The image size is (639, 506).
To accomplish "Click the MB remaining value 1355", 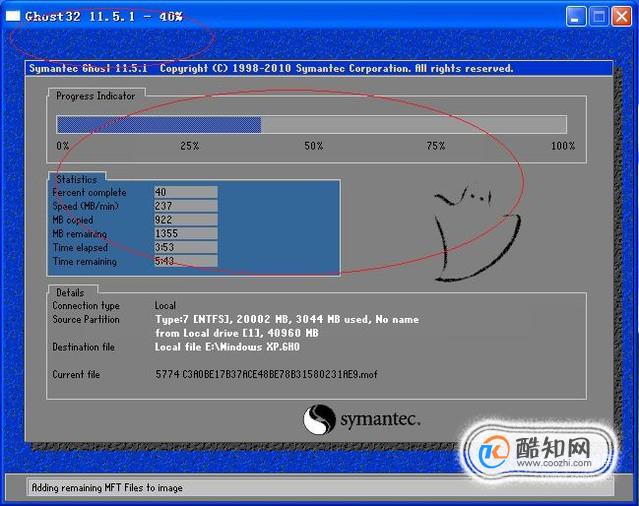I will pos(185,233).
